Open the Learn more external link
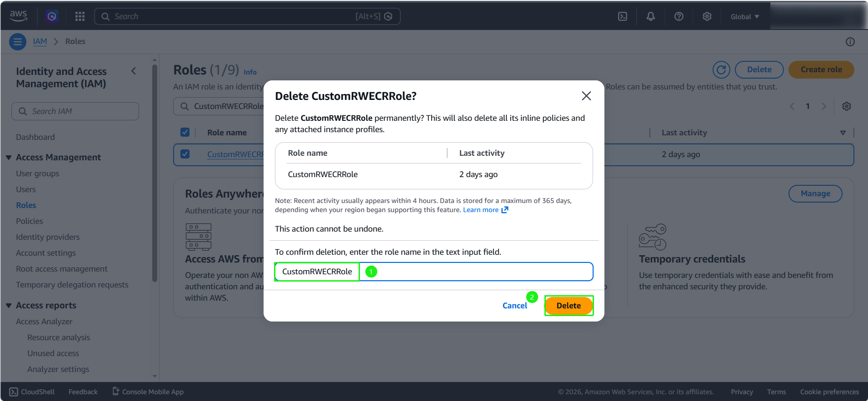Image resolution: width=868 pixels, height=401 pixels. [x=485, y=210]
